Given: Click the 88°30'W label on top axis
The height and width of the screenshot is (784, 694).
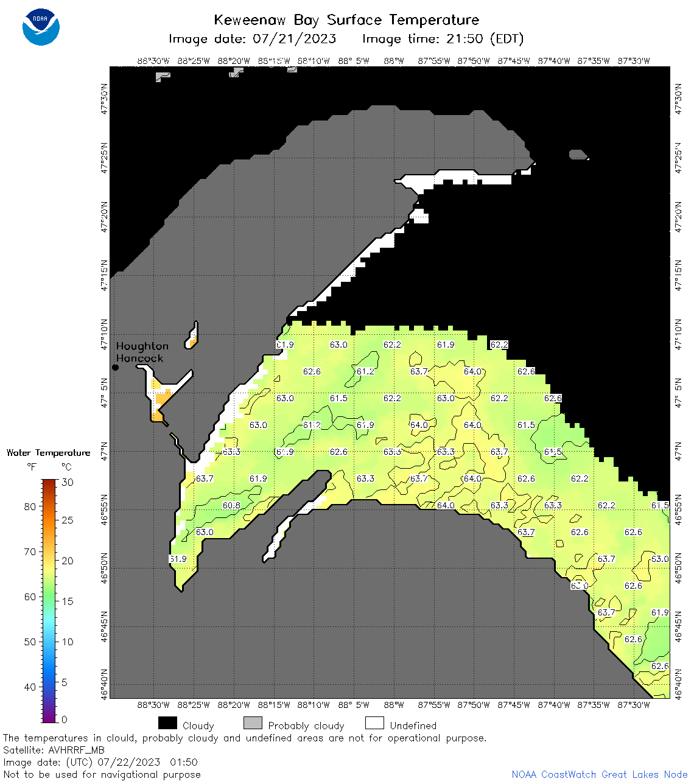Looking at the screenshot, I should [153, 61].
